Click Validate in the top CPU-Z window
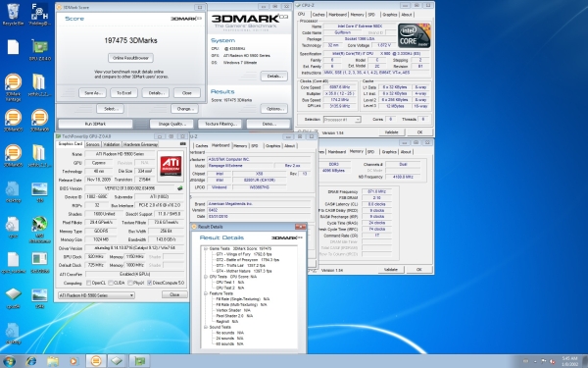Image resolution: width=588 pixels, height=368 pixels. (391, 132)
